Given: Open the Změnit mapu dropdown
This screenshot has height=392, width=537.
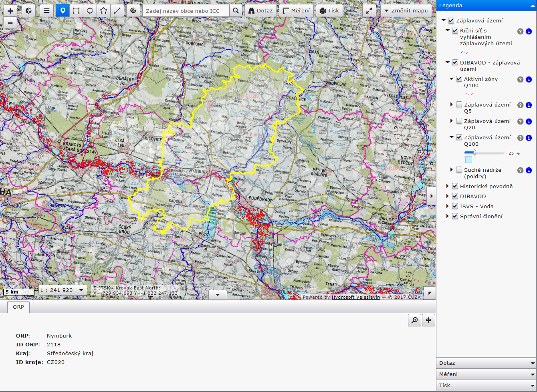Looking at the screenshot, I should [406, 11].
